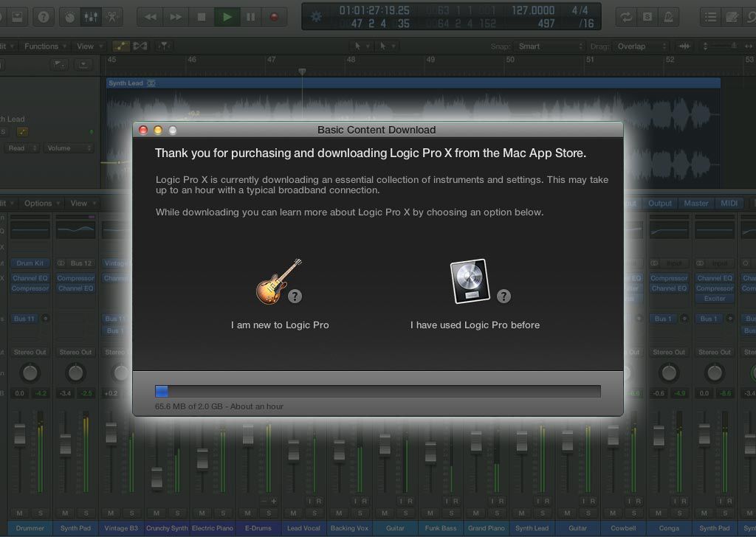
Task: Open help next to the guitar icon
Action: 295,297
